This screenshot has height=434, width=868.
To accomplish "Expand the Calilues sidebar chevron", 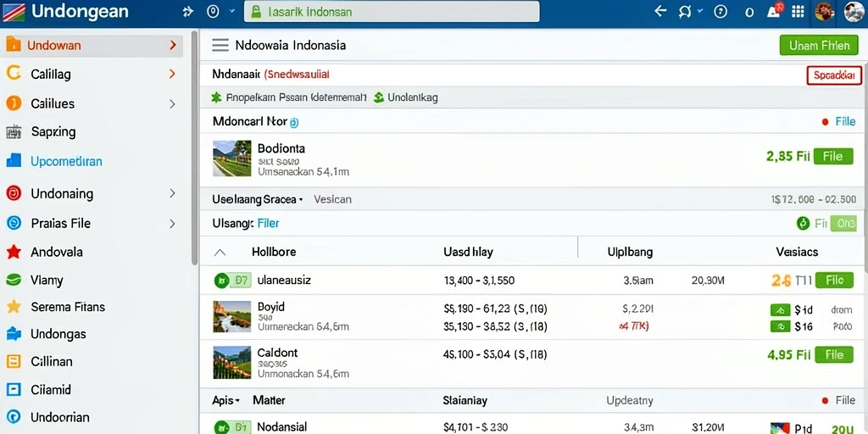I will pyautogui.click(x=172, y=103).
